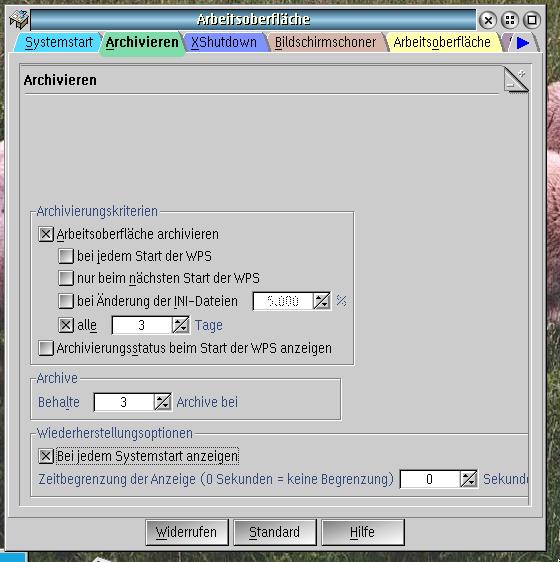
Task: Click into the INI-Dateien percentage field
Action: pos(283,301)
